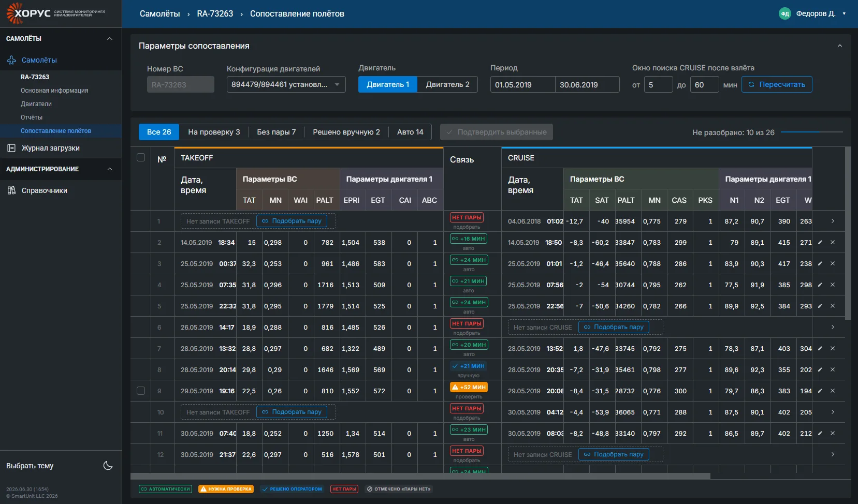Viewport: 858px width, 504px height.
Task: Click the X icon at end of row 9
Action: click(x=833, y=391)
